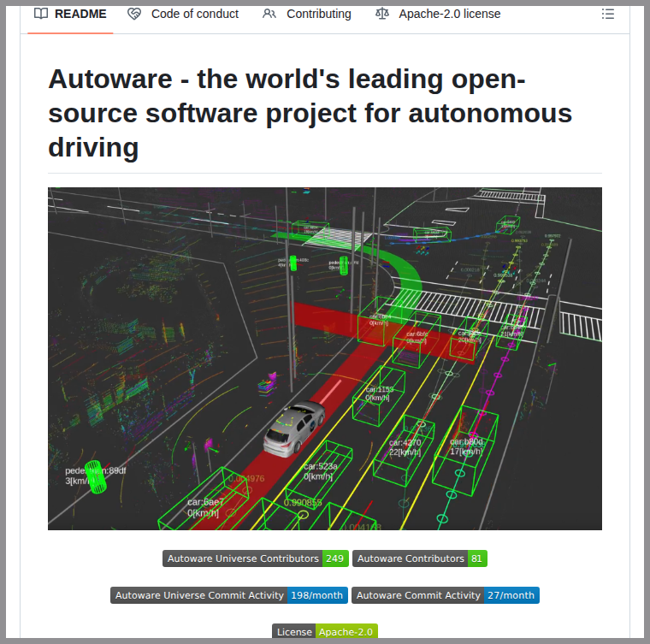Screen dimensions: 650x644
Task: Click the people Contributing icon
Action: point(269,14)
